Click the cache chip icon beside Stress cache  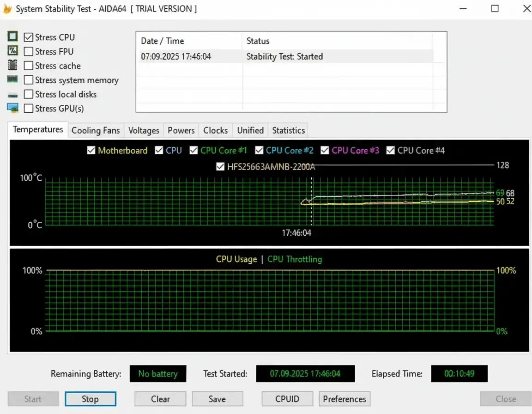click(12, 65)
